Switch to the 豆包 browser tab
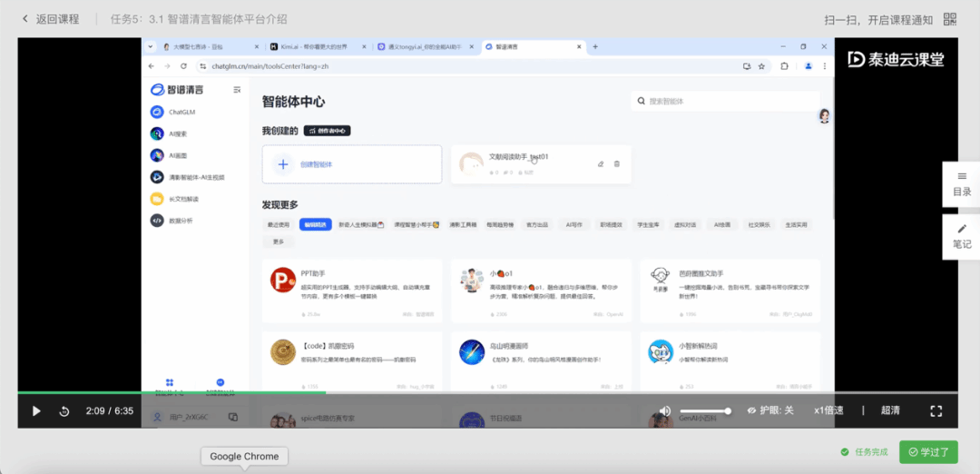The image size is (980, 474). 211,47
